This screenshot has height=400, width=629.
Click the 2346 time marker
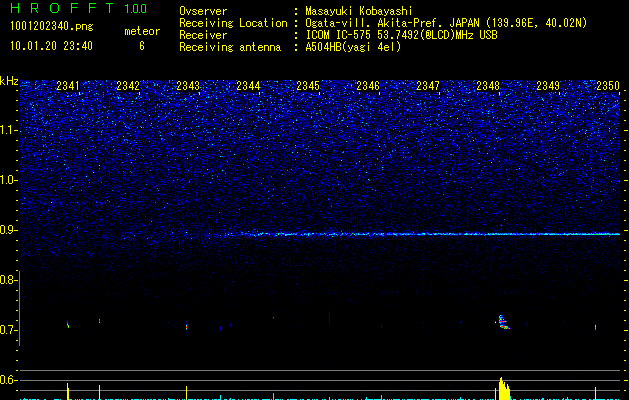pyautogui.click(x=368, y=86)
